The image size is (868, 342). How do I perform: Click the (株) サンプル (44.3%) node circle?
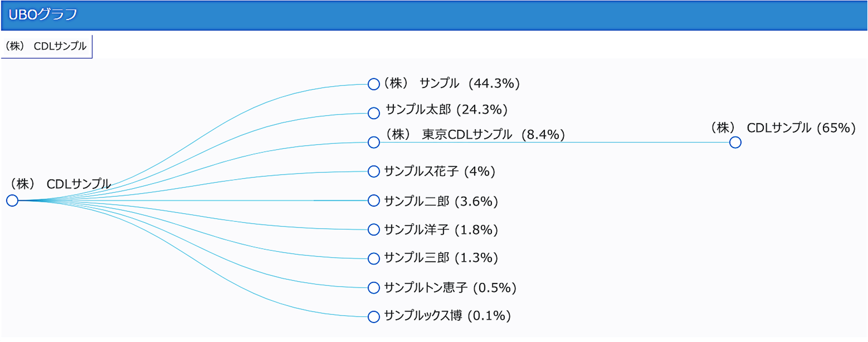(374, 84)
